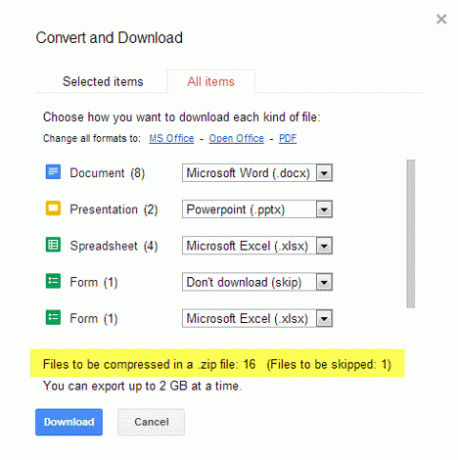Click the second green Form icon

click(x=53, y=317)
